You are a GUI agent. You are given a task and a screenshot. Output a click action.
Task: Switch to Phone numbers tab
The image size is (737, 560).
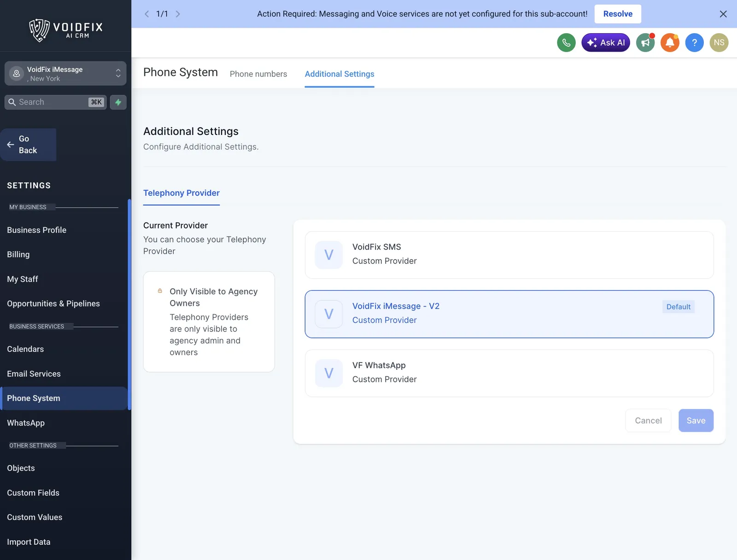coord(258,74)
